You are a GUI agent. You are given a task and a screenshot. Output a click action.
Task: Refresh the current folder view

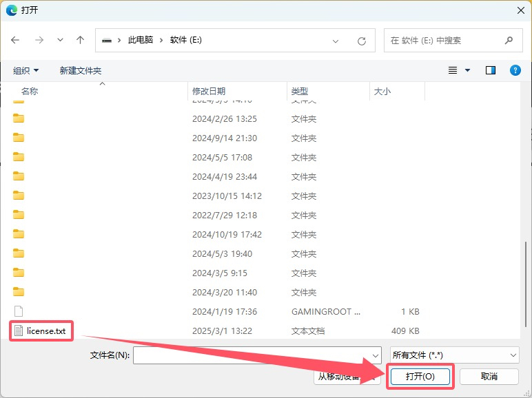pos(361,41)
